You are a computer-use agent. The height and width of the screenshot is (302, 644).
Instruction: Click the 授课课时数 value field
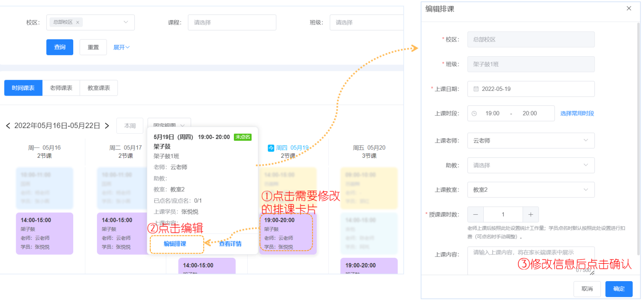click(503, 214)
